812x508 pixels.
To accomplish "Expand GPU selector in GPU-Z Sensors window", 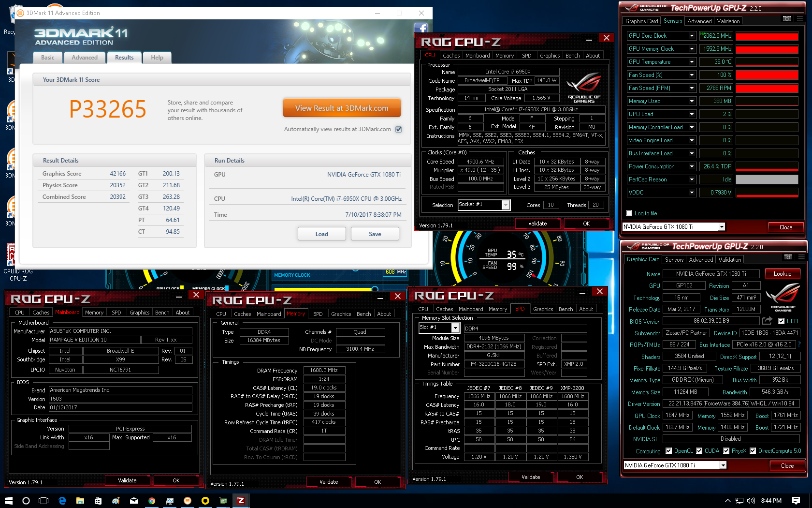I will (x=722, y=227).
